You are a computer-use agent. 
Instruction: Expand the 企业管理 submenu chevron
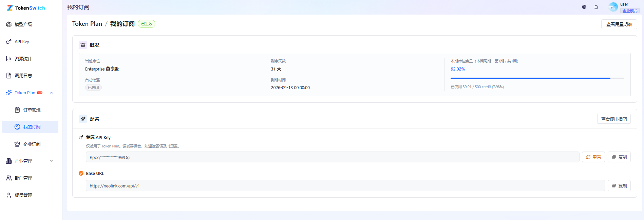52,161
